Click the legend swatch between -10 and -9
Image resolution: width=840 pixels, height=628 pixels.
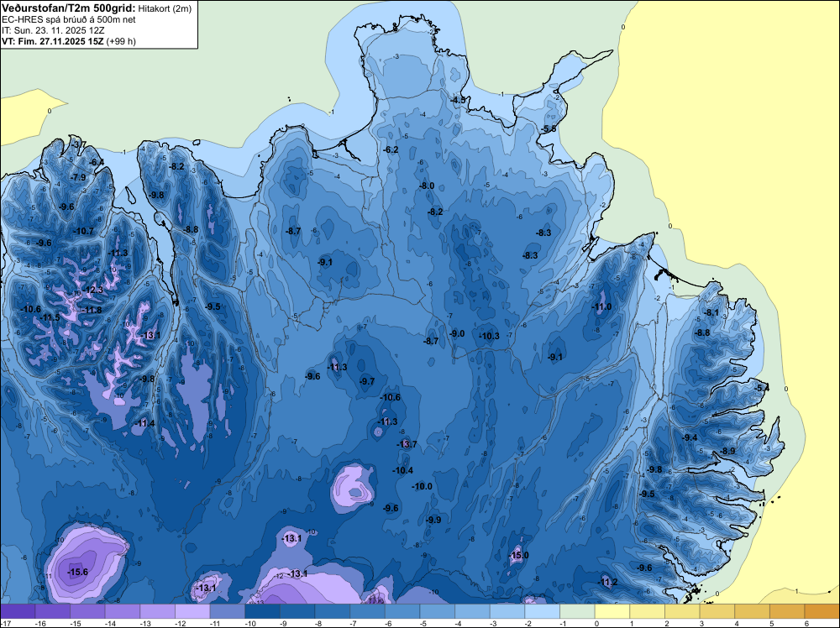tap(262, 611)
